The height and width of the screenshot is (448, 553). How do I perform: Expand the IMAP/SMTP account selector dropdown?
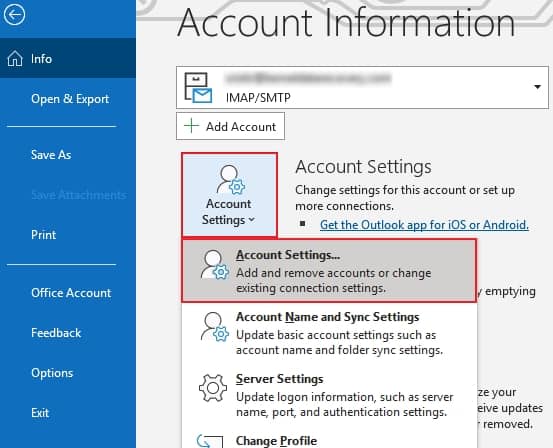(x=537, y=87)
